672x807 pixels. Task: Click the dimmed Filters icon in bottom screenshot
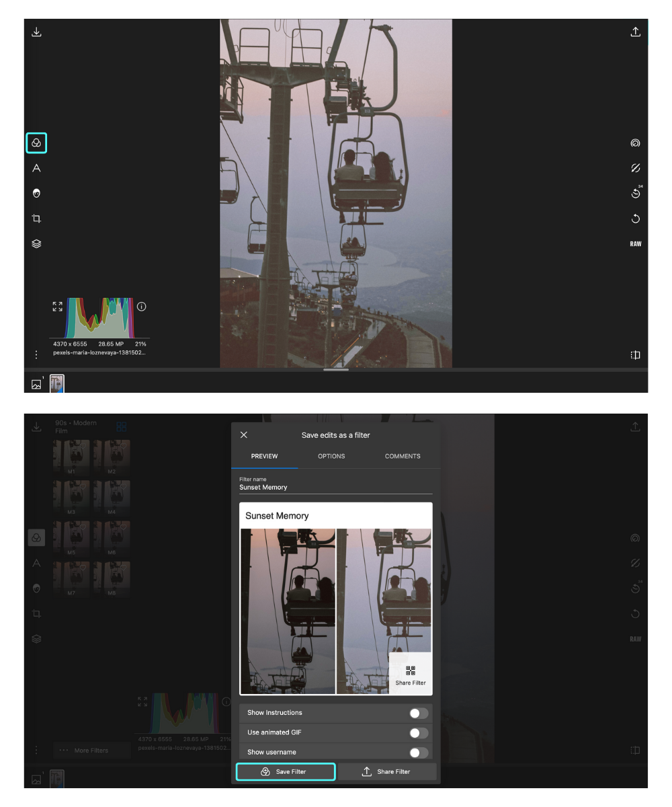[x=36, y=538]
